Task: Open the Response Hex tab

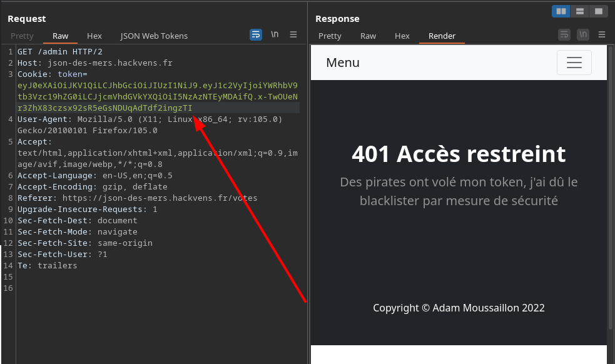Action: tap(402, 36)
